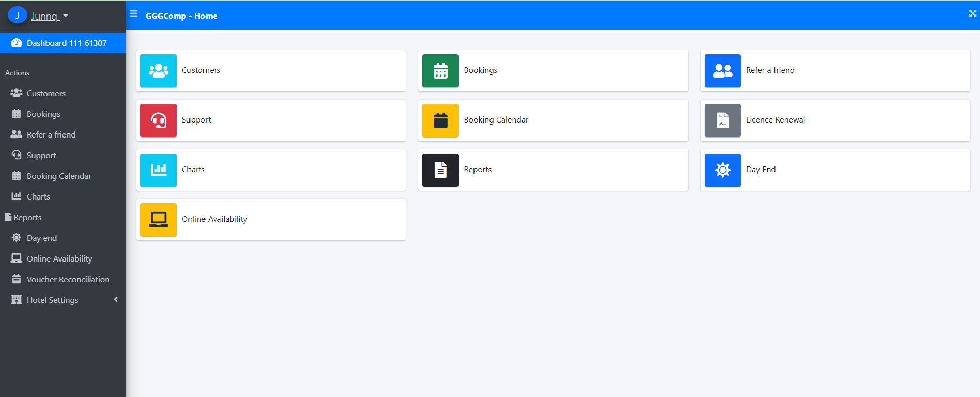Open the black Reports document icon
Image resolution: width=980 pixels, height=397 pixels.
click(x=440, y=170)
